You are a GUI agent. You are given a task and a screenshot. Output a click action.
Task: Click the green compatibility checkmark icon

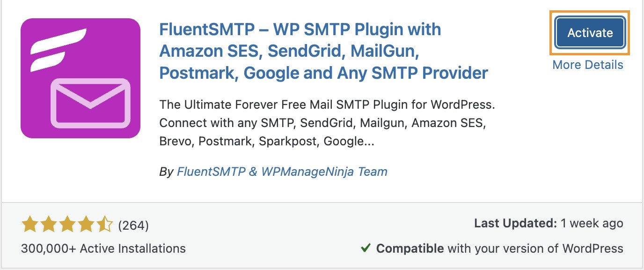click(366, 248)
